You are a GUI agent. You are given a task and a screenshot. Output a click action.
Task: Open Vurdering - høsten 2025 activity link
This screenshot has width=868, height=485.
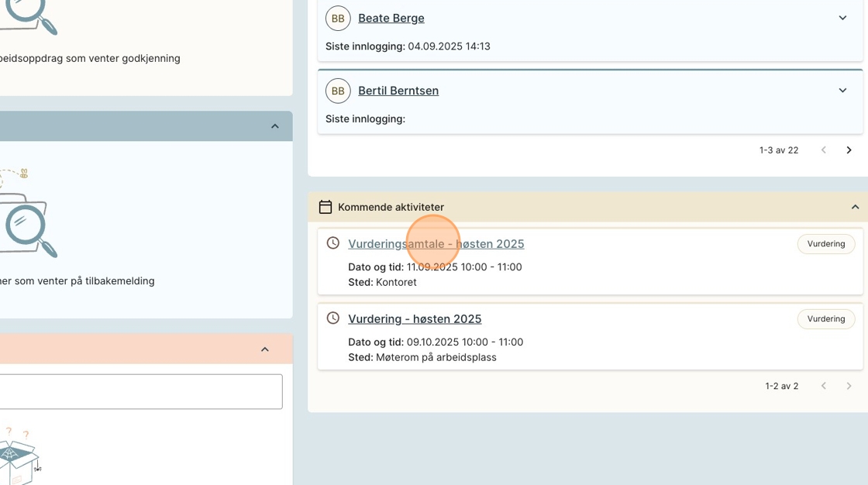point(415,319)
